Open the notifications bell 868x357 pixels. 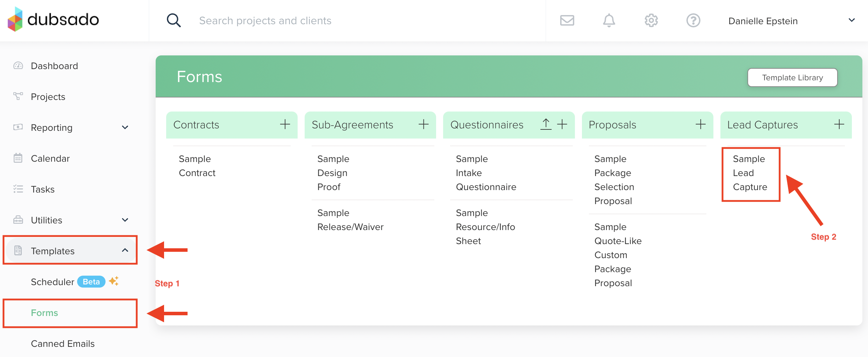pos(609,20)
